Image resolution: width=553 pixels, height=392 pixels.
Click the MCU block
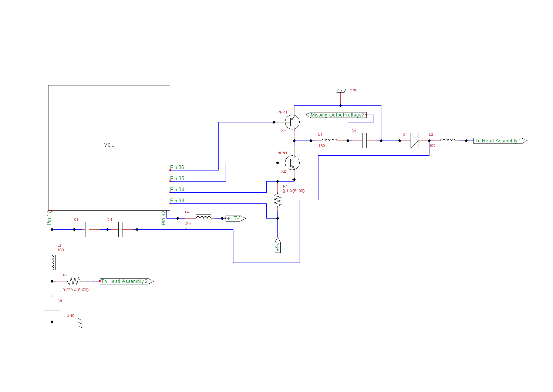(109, 148)
